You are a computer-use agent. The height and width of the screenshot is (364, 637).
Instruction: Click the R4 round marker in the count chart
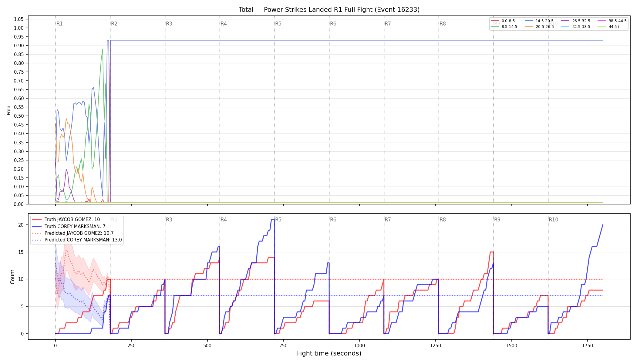[224, 220]
